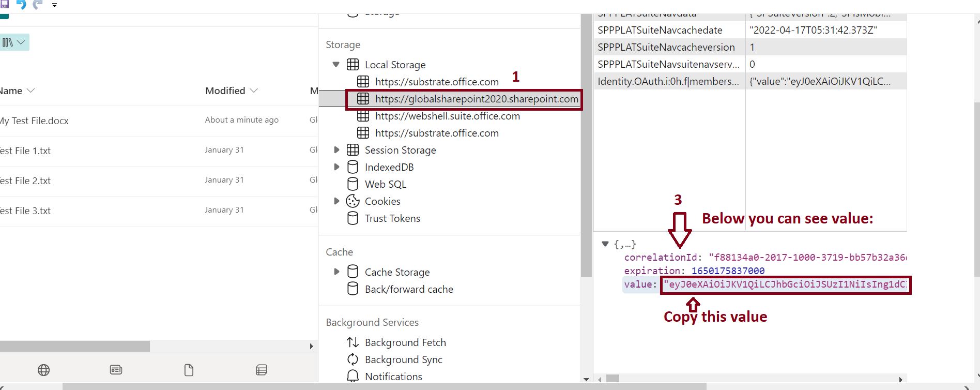Expand the Cache Storage node
The image size is (980, 390).
click(336, 272)
